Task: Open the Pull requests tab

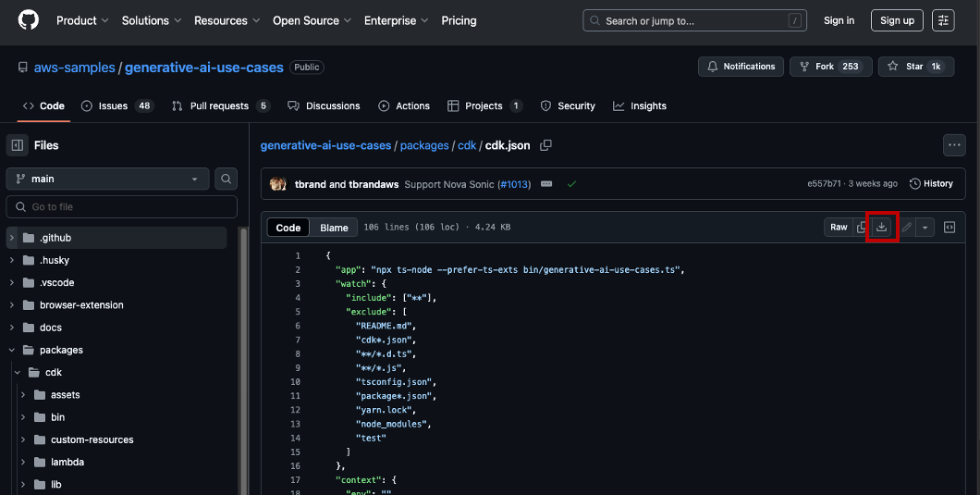Action: tap(221, 105)
